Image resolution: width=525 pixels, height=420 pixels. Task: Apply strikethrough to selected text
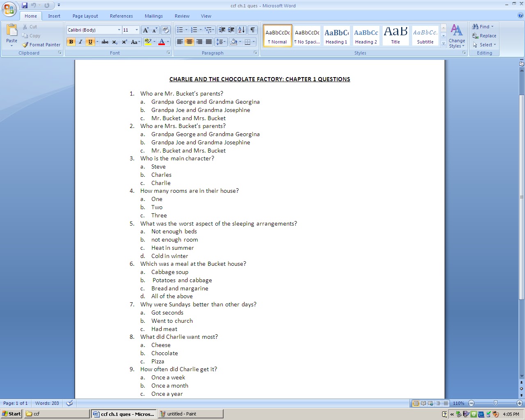point(105,41)
